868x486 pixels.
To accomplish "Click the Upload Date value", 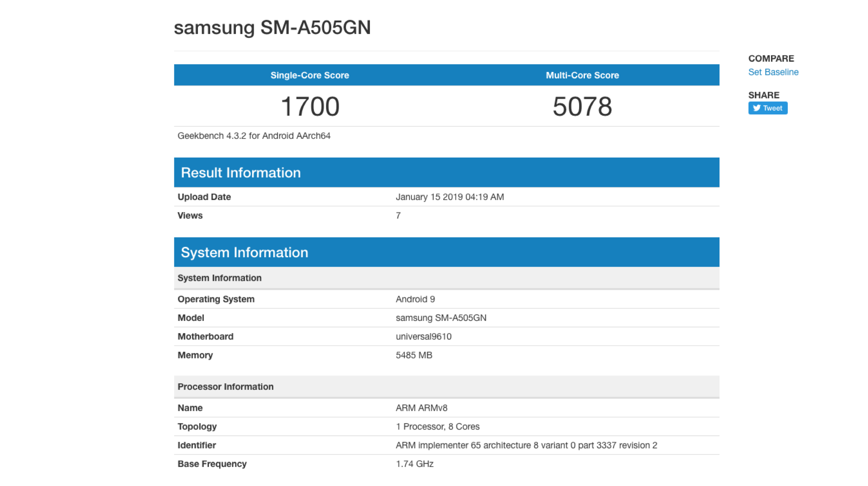I will click(x=450, y=197).
